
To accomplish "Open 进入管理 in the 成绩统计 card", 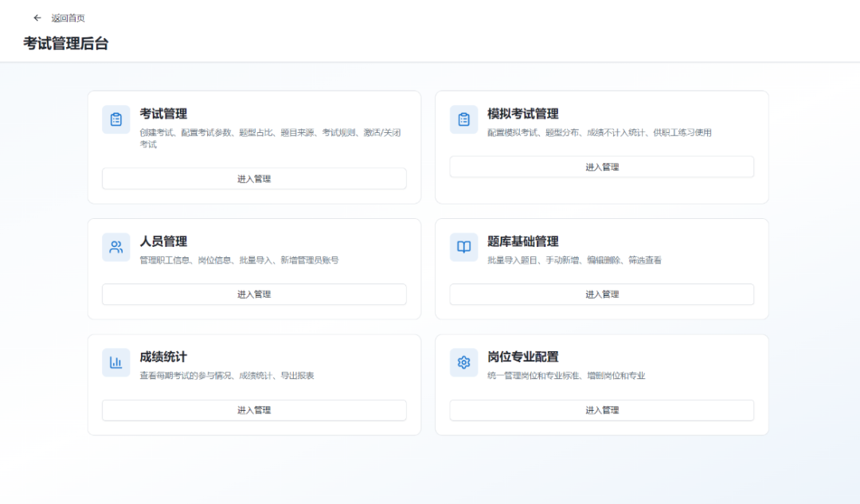I will click(x=254, y=410).
